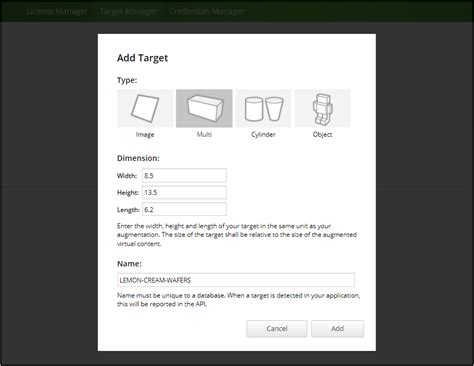Choose the Cylinder target type icon
The width and height of the screenshot is (474, 366).
point(263,108)
